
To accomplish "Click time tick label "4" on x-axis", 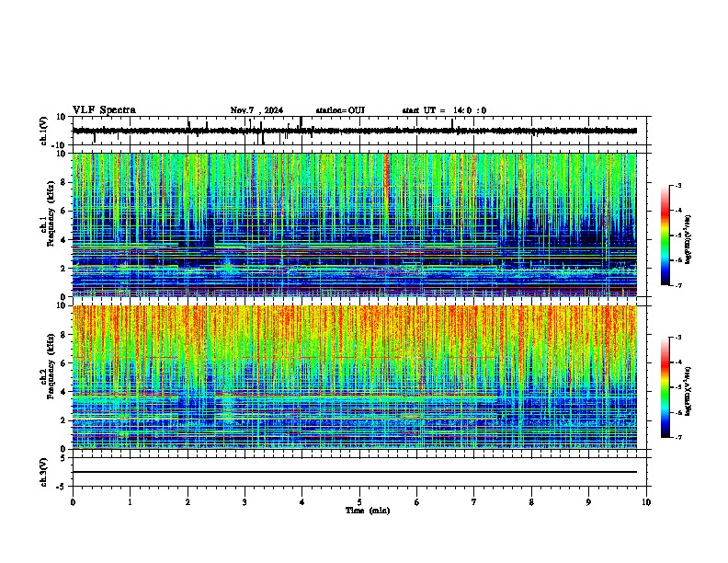I will 302,502.
